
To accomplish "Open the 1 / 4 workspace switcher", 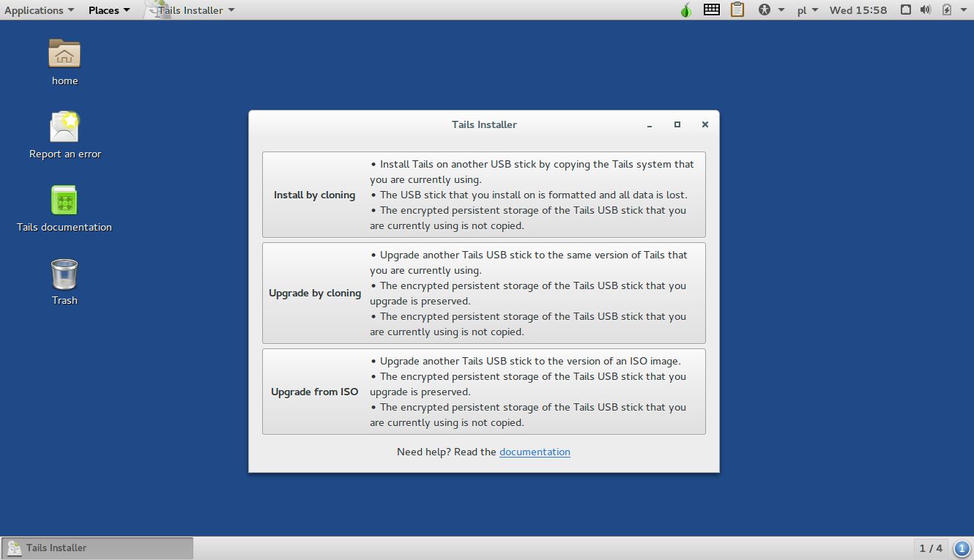I will pyautogui.click(x=931, y=548).
